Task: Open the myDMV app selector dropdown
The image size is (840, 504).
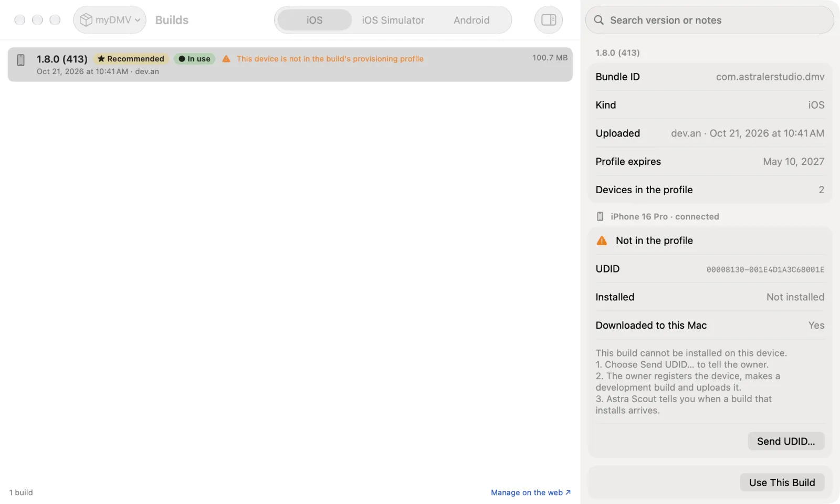Action: pos(110,20)
